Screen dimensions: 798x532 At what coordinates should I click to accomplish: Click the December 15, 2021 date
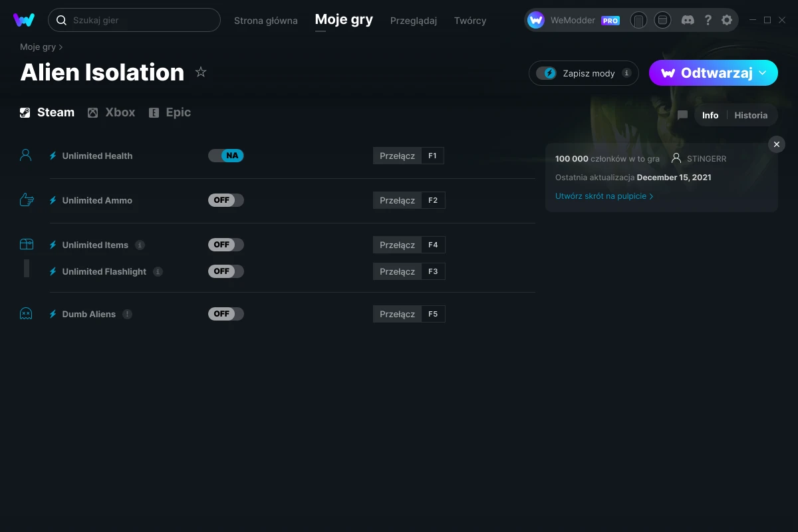(674, 178)
